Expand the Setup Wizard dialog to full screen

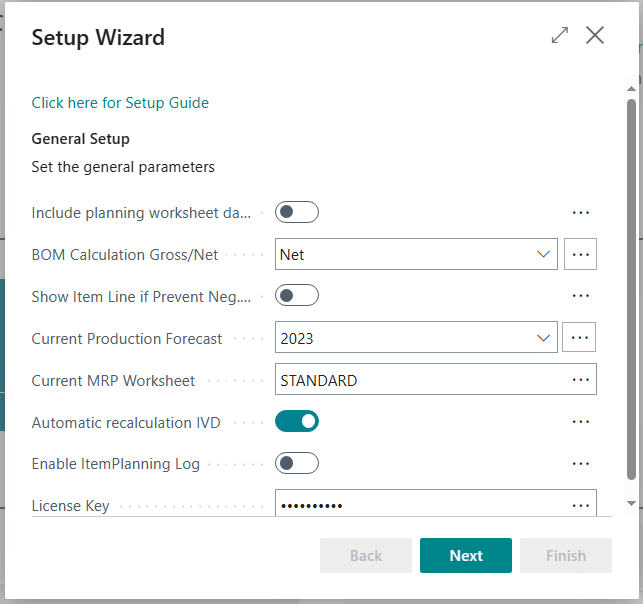click(x=559, y=36)
